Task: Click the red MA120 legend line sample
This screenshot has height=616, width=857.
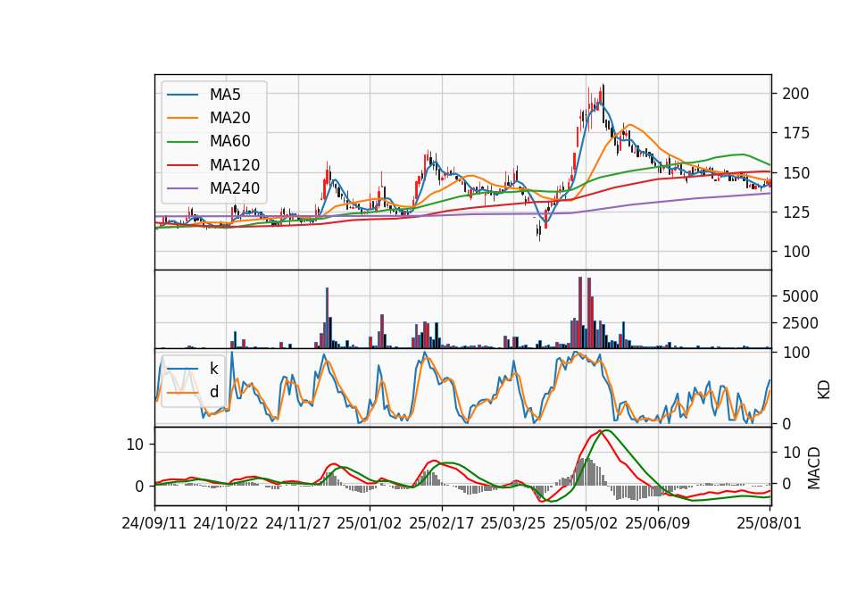Action: [182, 165]
